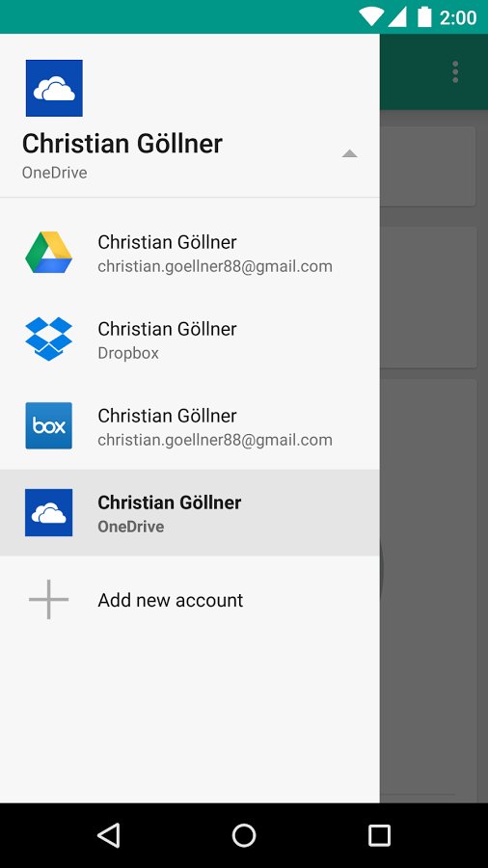Viewport: 488px width, 868px height.
Task: Select the Google Drive icon
Action: (48, 253)
